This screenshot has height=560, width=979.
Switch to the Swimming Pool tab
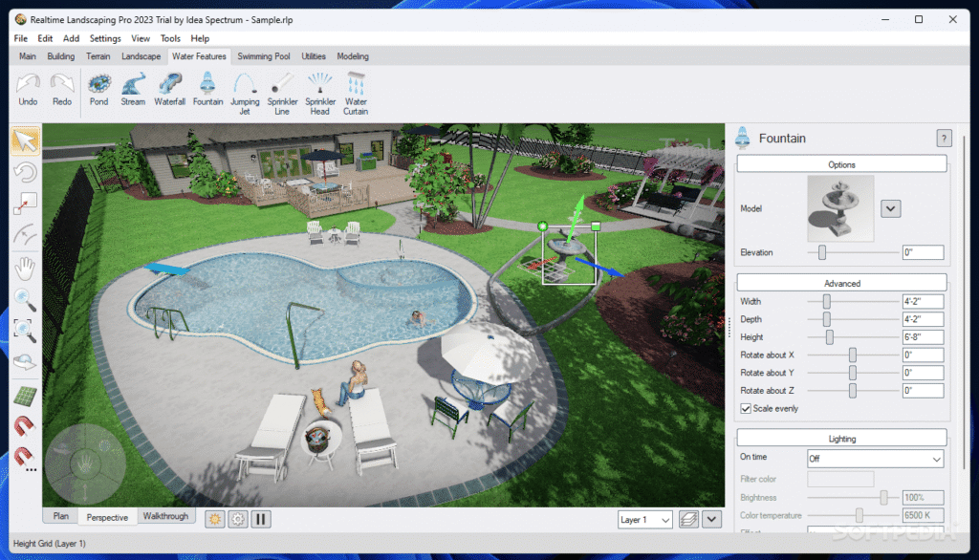coord(264,56)
